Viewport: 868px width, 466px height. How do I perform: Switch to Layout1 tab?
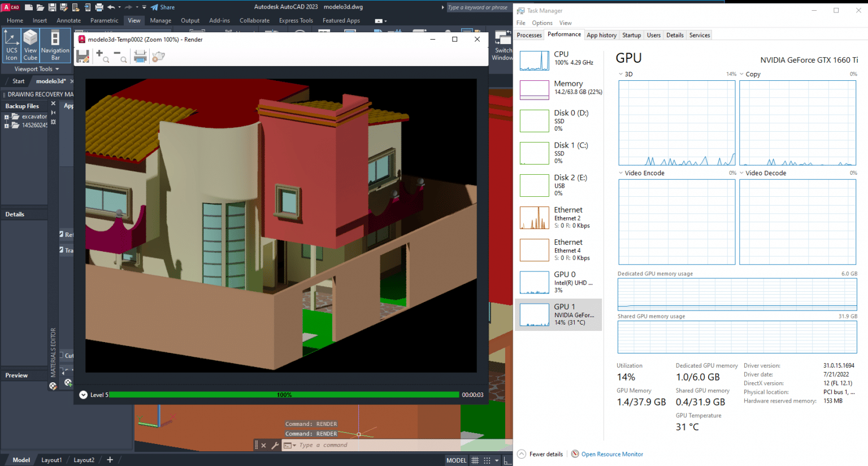(x=51, y=460)
